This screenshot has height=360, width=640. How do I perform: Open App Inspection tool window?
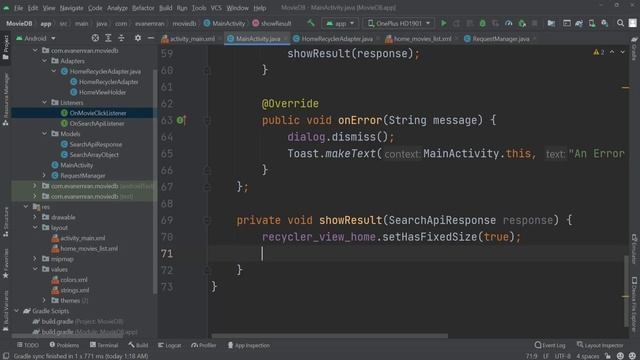[249, 345]
